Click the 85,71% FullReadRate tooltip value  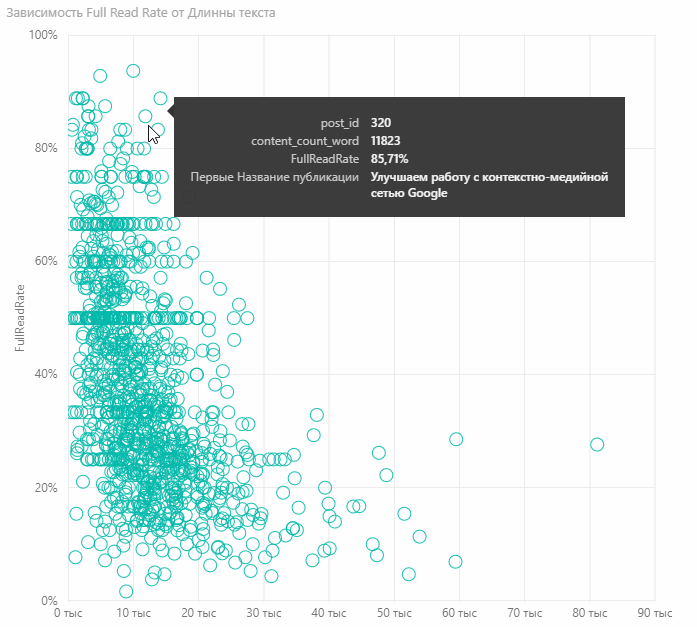[389, 159]
